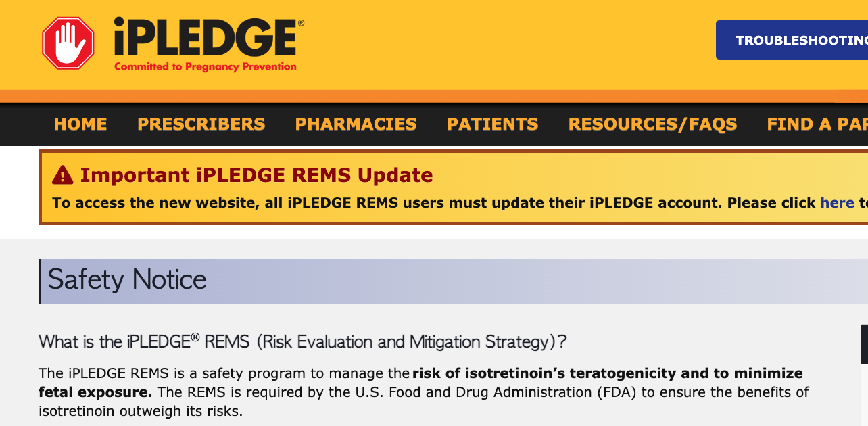Open the PRESCRIBERS menu item

point(201,124)
